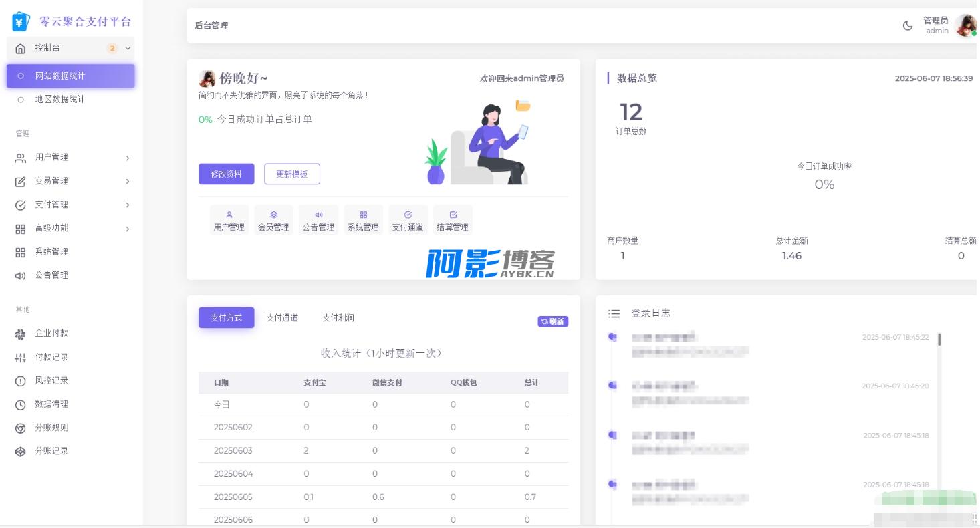
Task: Open 企业付款 in the sidebar
Action: [51, 334]
